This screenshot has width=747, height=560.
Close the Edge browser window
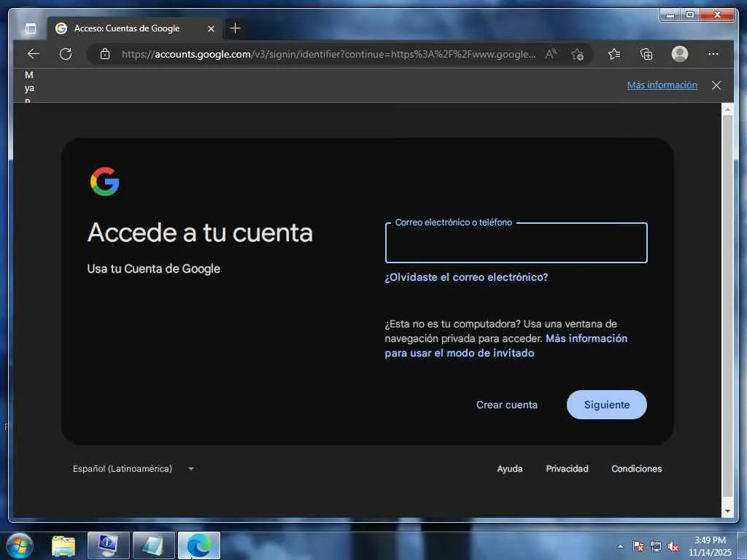[717, 15]
